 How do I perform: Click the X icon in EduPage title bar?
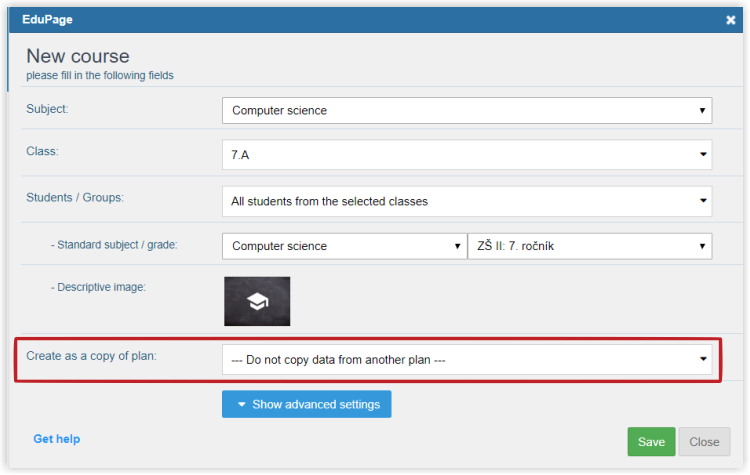[x=730, y=20]
